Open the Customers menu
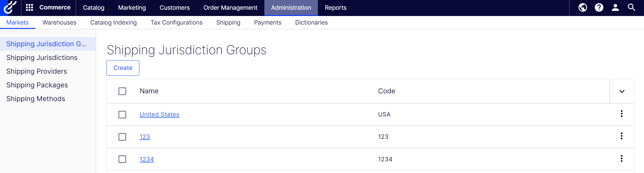The image size is (644, 173). [175, 8]
